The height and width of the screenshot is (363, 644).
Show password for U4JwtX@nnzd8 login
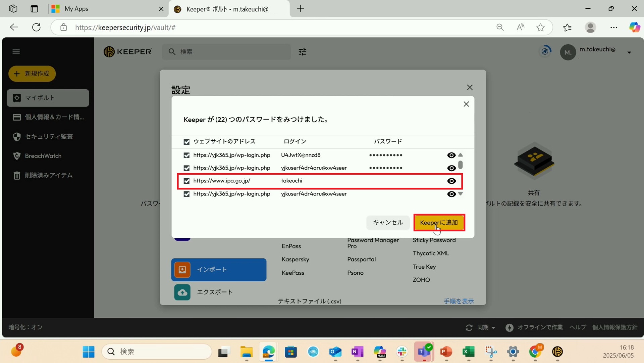pos(451,155)
